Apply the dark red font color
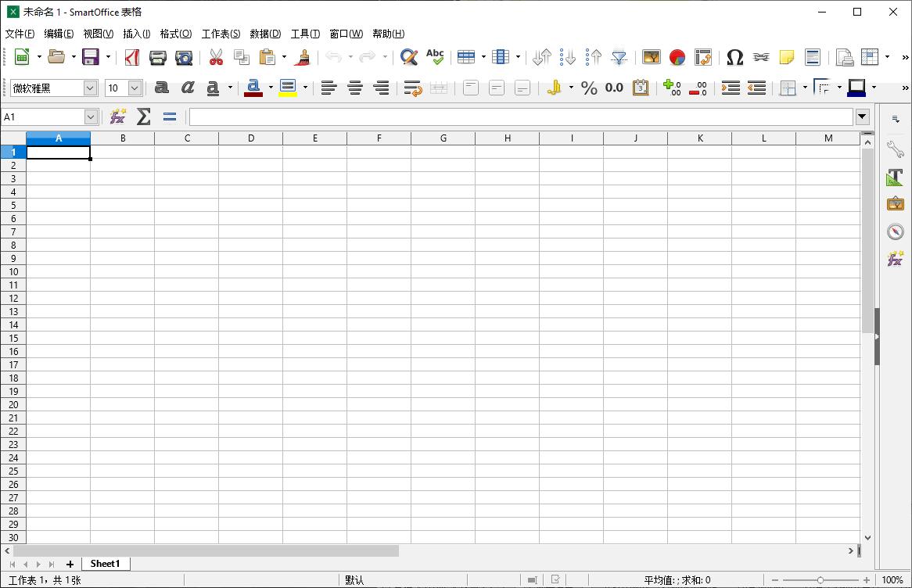 point(253,88)
